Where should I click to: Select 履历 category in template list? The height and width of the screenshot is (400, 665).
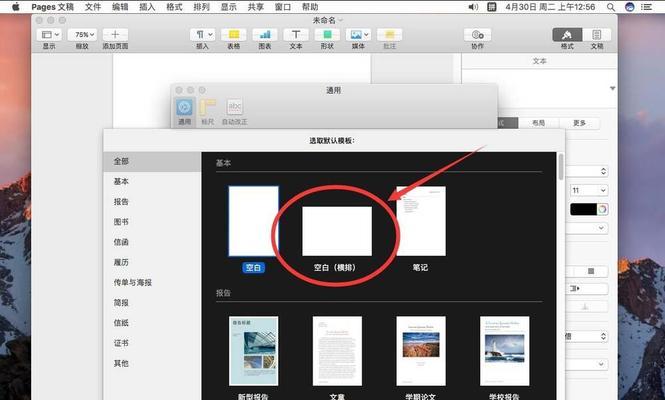pos(152,263)
